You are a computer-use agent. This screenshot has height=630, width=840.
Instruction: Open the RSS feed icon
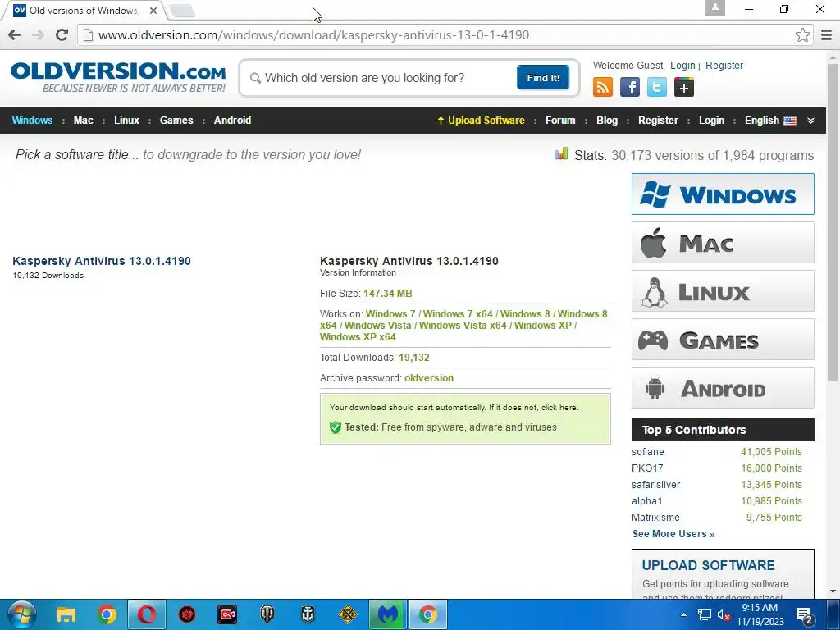tap(603, 87)
